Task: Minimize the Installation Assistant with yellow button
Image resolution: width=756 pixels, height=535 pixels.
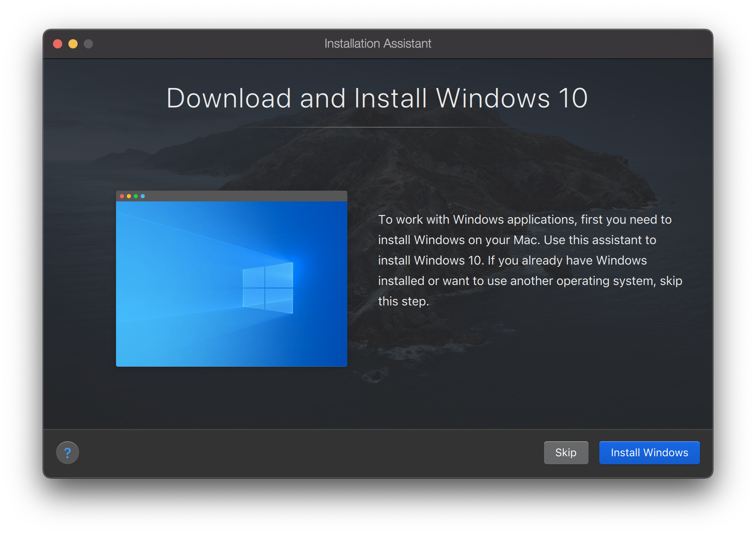Action: pyautogui.click(x=73, y=44)
